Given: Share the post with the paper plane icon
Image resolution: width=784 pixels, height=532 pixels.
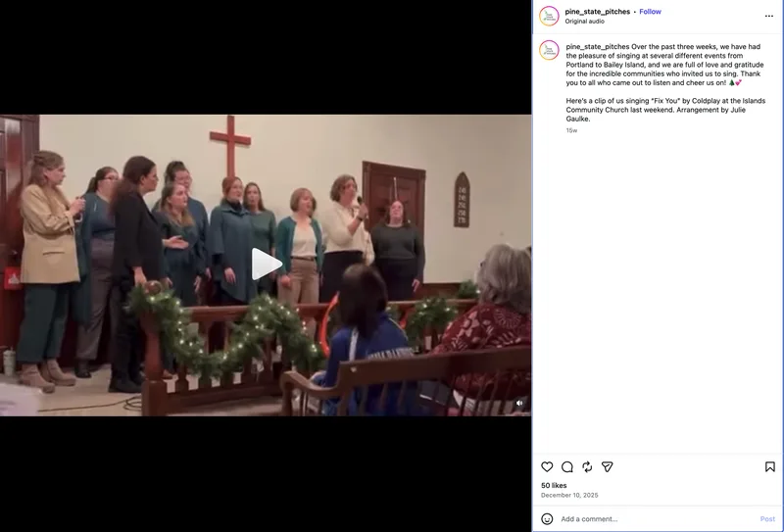Looking at the screenshot, I should [x=607, y=466].
